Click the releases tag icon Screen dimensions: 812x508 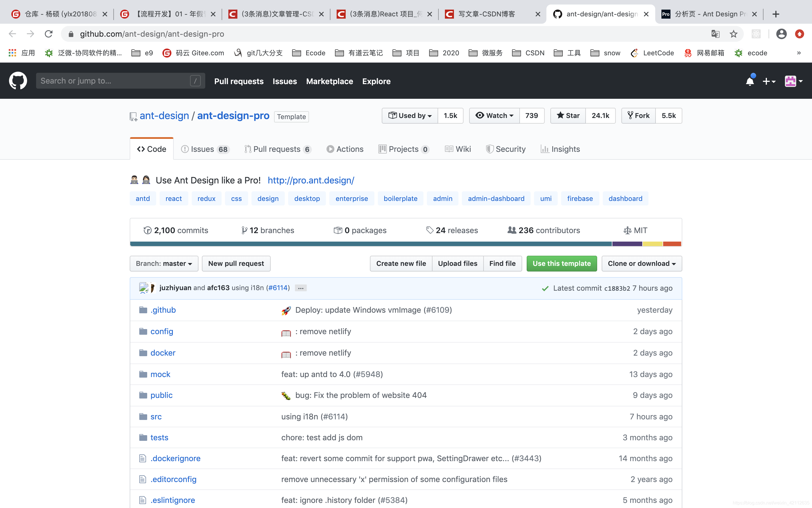tap(429, 231)
